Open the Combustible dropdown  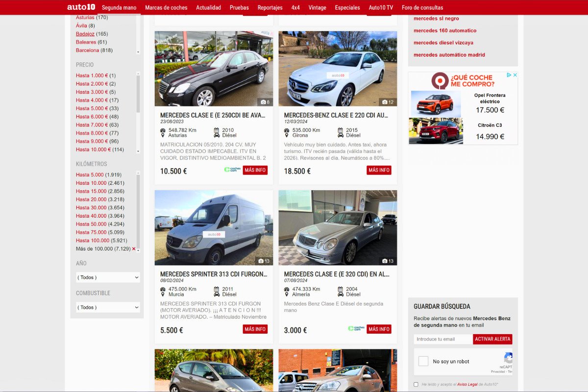click(108, 308)
